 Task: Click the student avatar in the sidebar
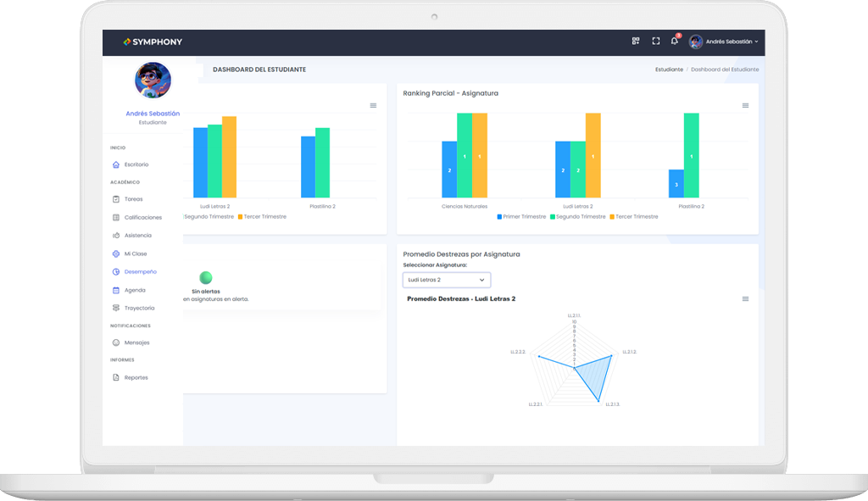153,81
